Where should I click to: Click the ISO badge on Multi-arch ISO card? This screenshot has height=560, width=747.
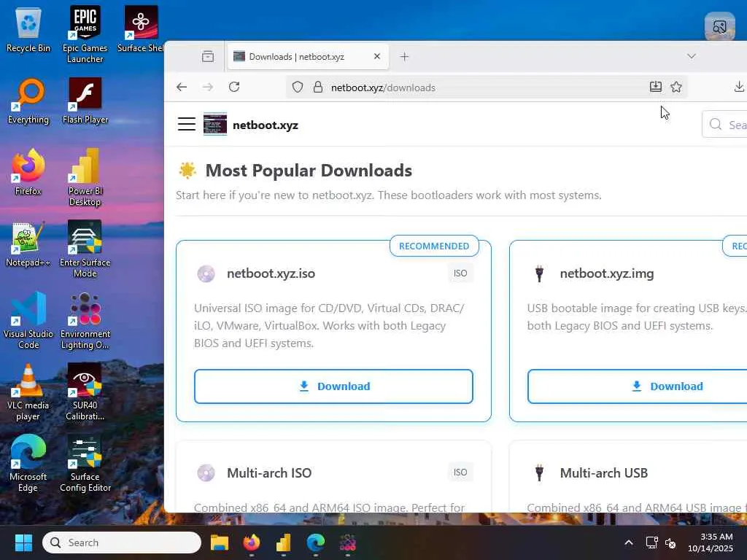(460, 472)
